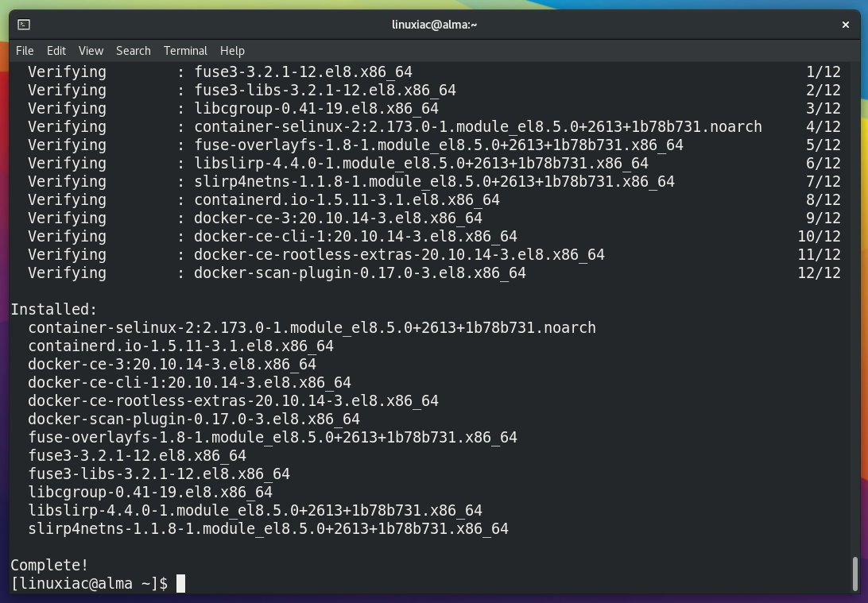Click the 8/12 progress counter
This screenshot has height=603, width=868.
click(823, 199)
